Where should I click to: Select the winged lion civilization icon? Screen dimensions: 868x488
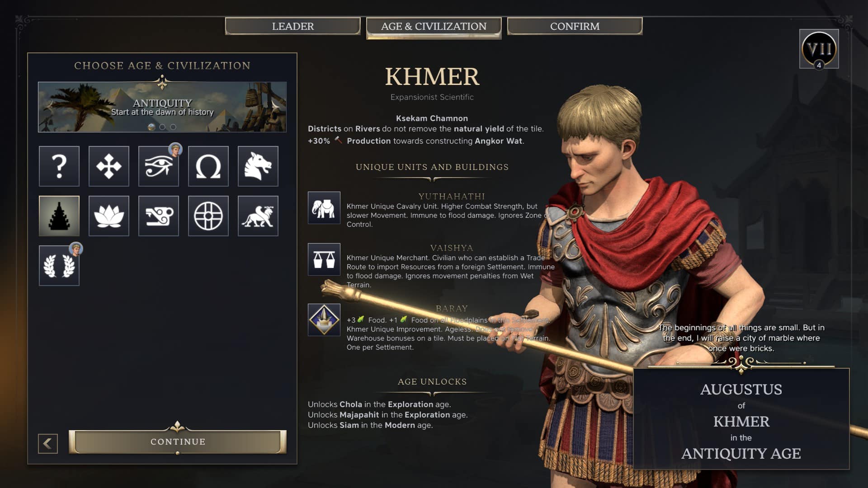[258, 216]
